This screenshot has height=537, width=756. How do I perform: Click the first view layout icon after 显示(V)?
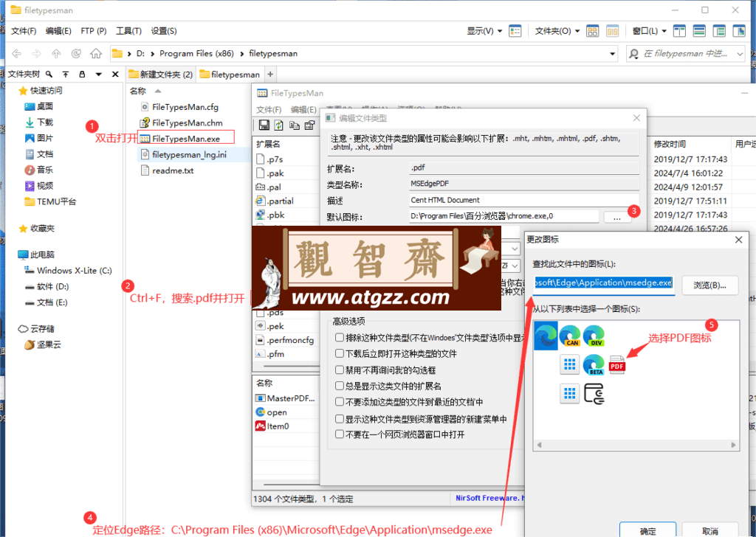[515, 31]
